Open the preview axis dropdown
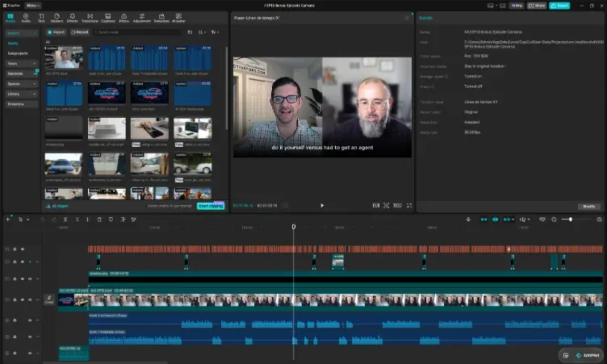Viewport: 607px width, 364px height. pos(525,220)
